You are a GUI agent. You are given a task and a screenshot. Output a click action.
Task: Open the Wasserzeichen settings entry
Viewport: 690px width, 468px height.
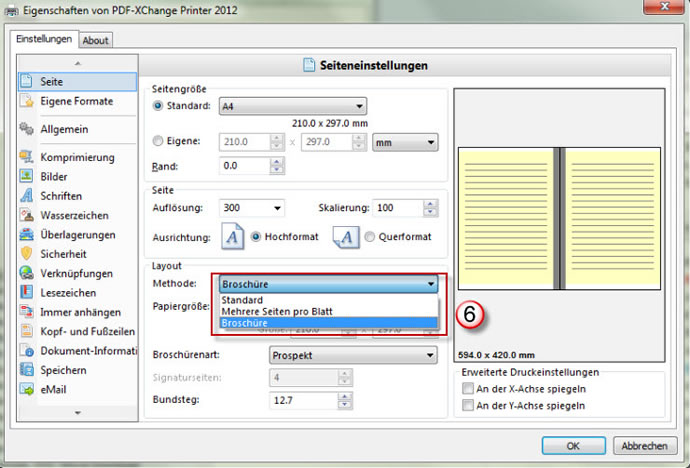pyautogui.click(x=77, y=215)
